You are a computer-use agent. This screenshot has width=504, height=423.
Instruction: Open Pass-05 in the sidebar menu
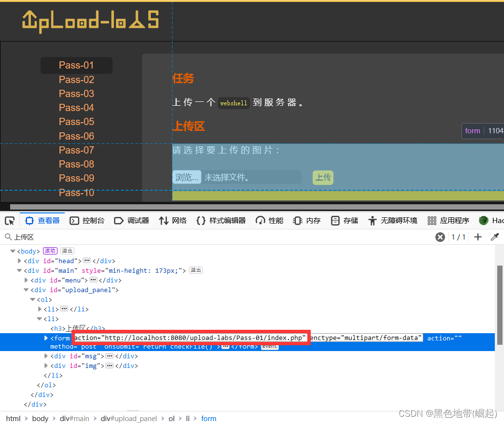(76, 122)
